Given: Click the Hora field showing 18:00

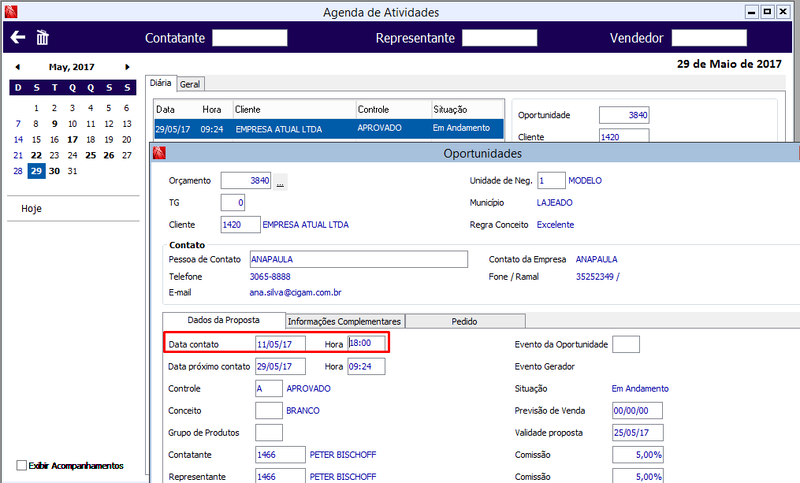Looking at the screenshot, I should click(366, 343).
